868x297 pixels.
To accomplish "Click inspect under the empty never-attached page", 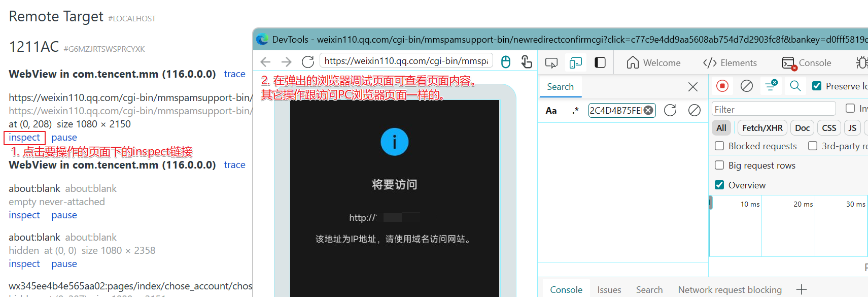I will pyautogui.click(x=24, y=215).
